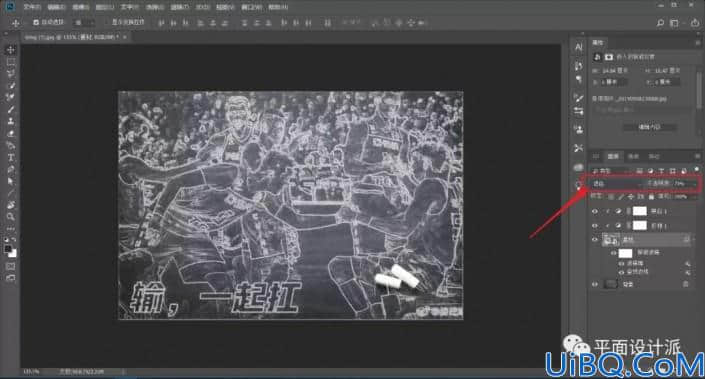Open the File menu

pyautogui.click(x=32, y=7)
